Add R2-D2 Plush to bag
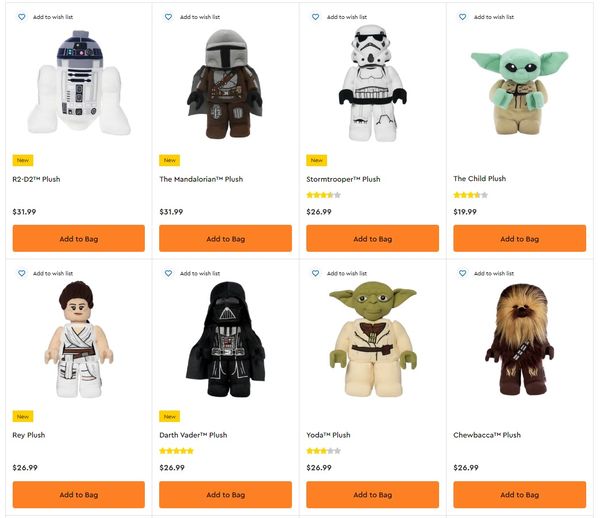The height and width of the screenshot is (518, 600). coord(79,238)
